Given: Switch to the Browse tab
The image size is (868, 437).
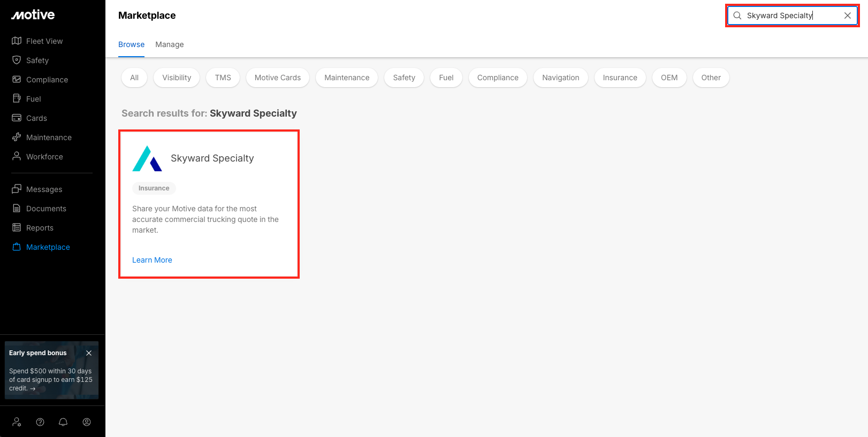Looking at the screenshot, I should coord(132,44).
